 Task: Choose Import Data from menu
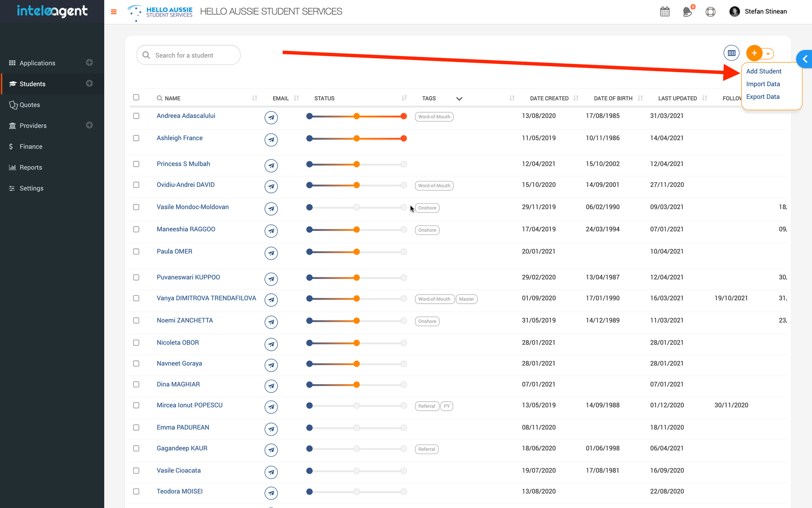763,84
